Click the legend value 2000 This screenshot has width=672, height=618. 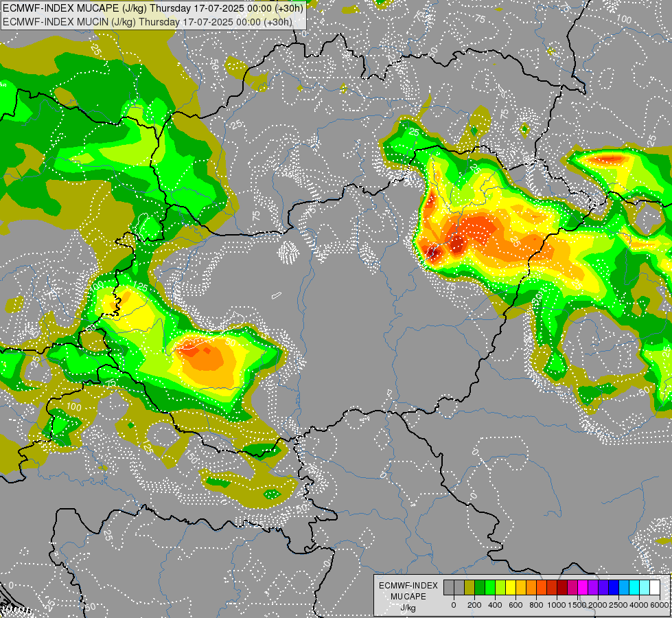pyautogui.click(x=598, y=605)
